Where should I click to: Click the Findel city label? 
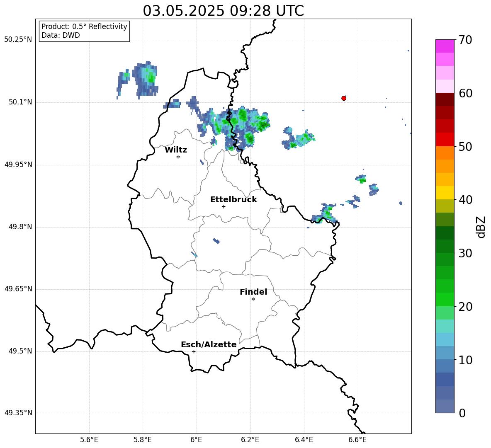point(253,292)
